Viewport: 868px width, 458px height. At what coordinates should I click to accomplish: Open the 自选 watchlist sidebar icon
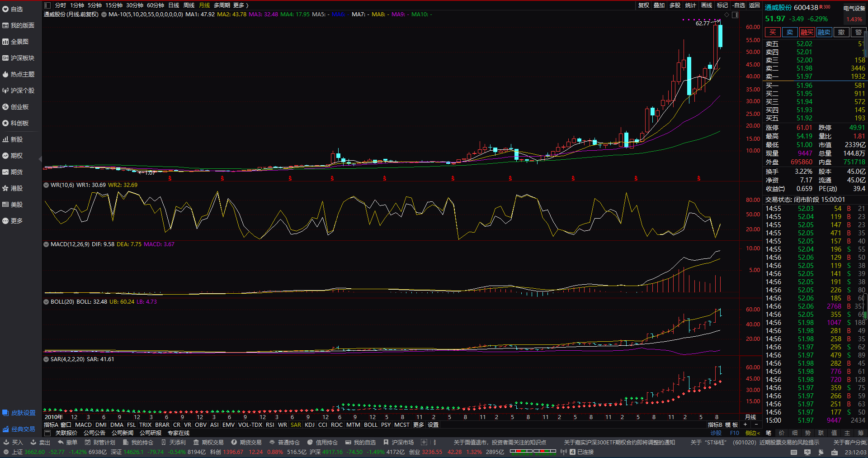click(5, 9)
